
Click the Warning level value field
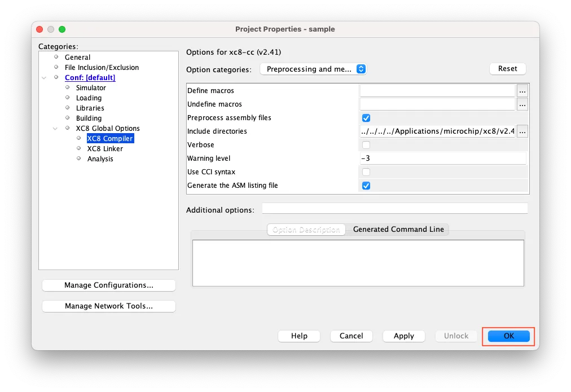(443, 158)
